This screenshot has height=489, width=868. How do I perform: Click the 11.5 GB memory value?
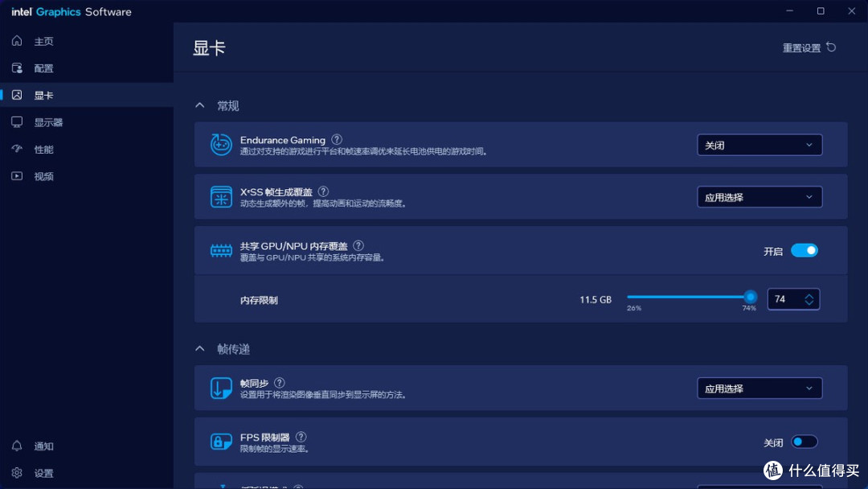[x=596, y=300]
